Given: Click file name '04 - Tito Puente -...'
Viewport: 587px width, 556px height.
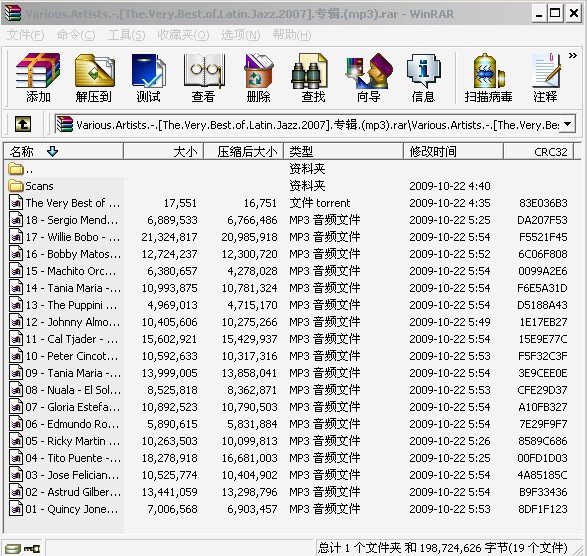Looking at the screenshot, I should tap(73, 458).
